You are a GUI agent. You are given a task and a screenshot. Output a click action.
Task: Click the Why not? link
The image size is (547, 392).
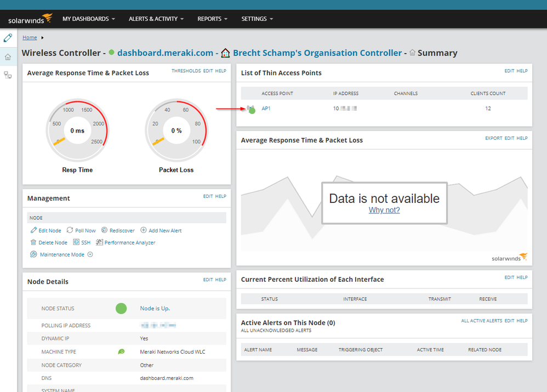point(384,210)
